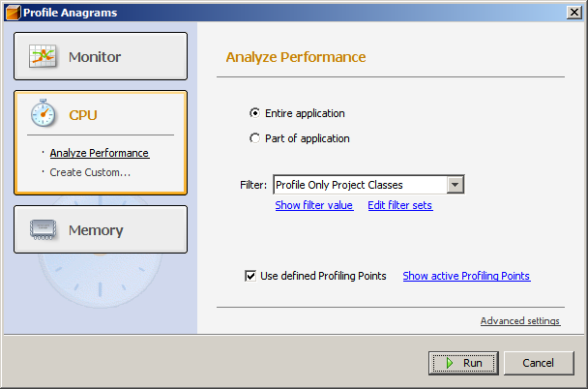The width and height of the screenshot is (588, 389).
Task: Open Edit filter sets link
Action: pos(400,205)
